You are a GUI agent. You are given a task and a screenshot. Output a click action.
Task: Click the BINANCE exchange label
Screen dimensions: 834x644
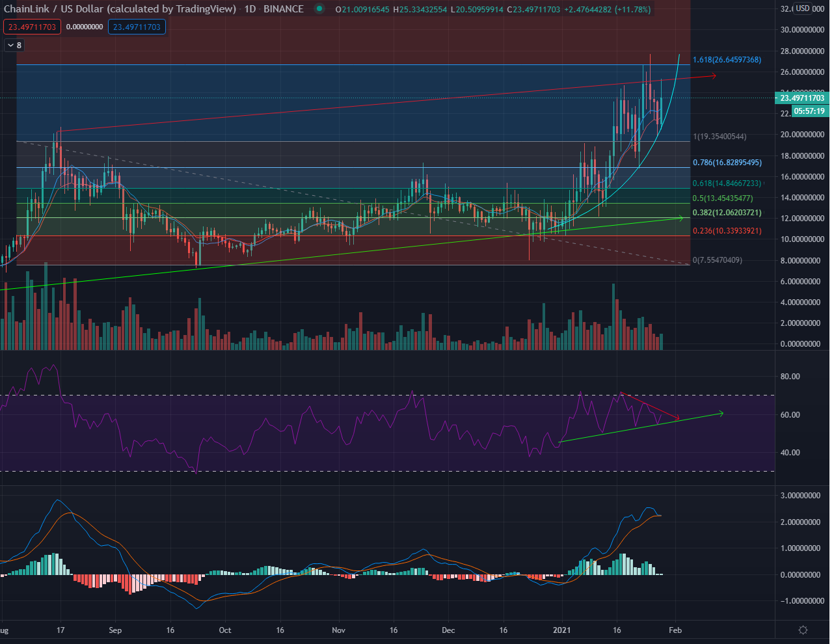(x=284, y=9)
